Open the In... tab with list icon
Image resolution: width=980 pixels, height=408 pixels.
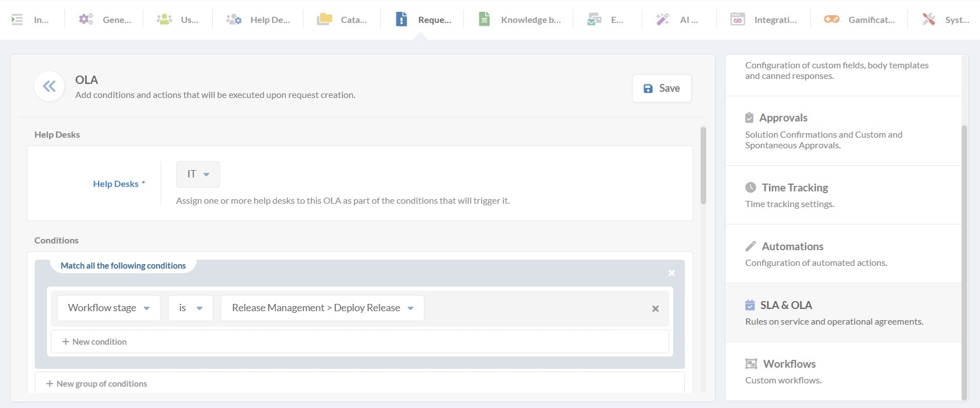(30, 20)
